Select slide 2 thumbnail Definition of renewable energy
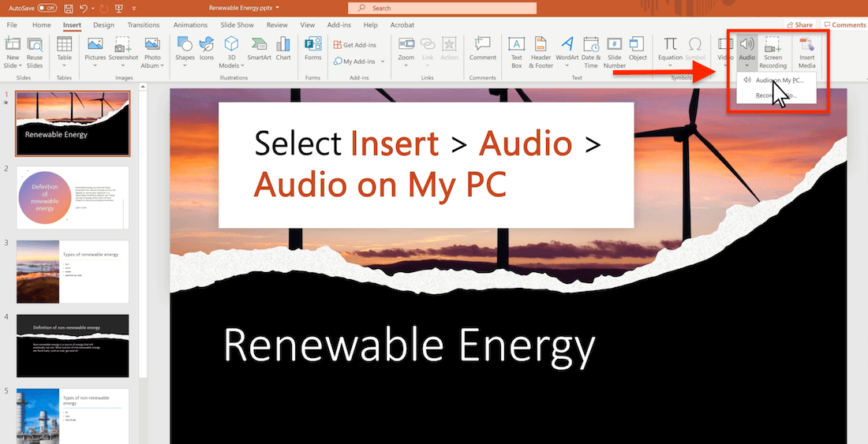 click(x=73, y=197)
